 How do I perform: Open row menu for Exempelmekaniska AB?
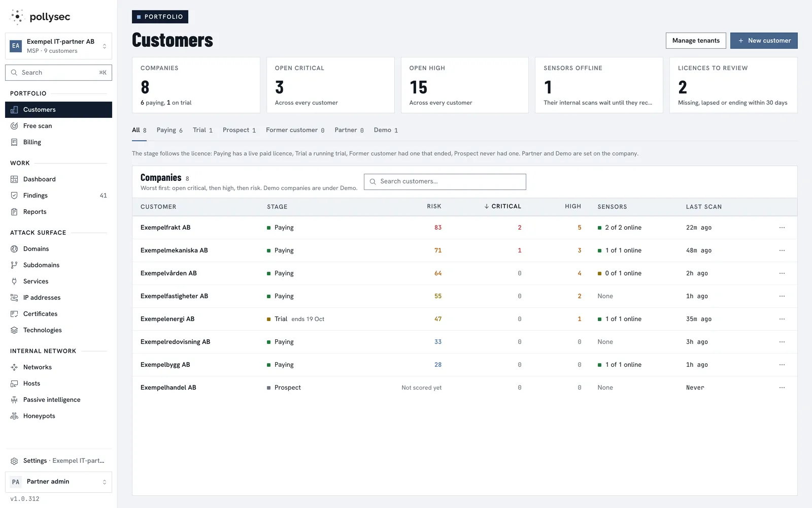[x=782, y=250]
